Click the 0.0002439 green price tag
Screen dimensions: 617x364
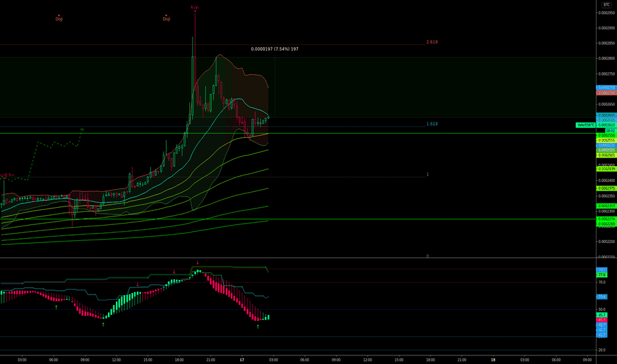coord(606,169)
